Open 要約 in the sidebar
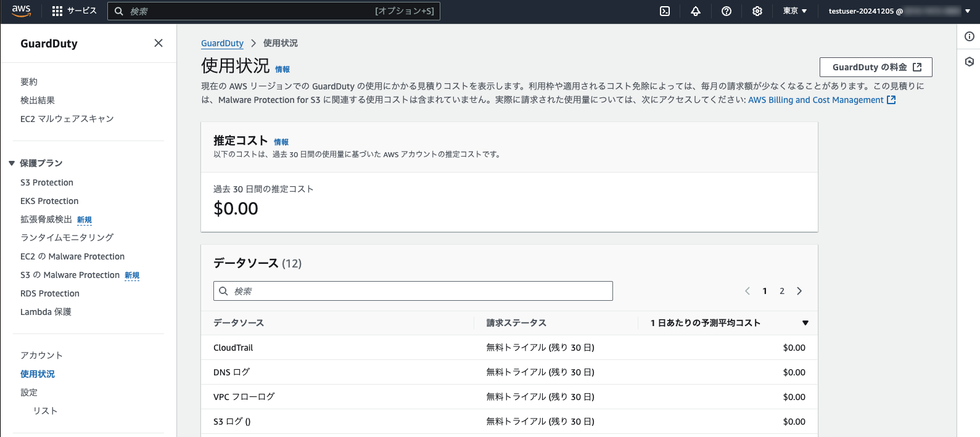Viewport: 980px width, 437px height. click(29, 81)
